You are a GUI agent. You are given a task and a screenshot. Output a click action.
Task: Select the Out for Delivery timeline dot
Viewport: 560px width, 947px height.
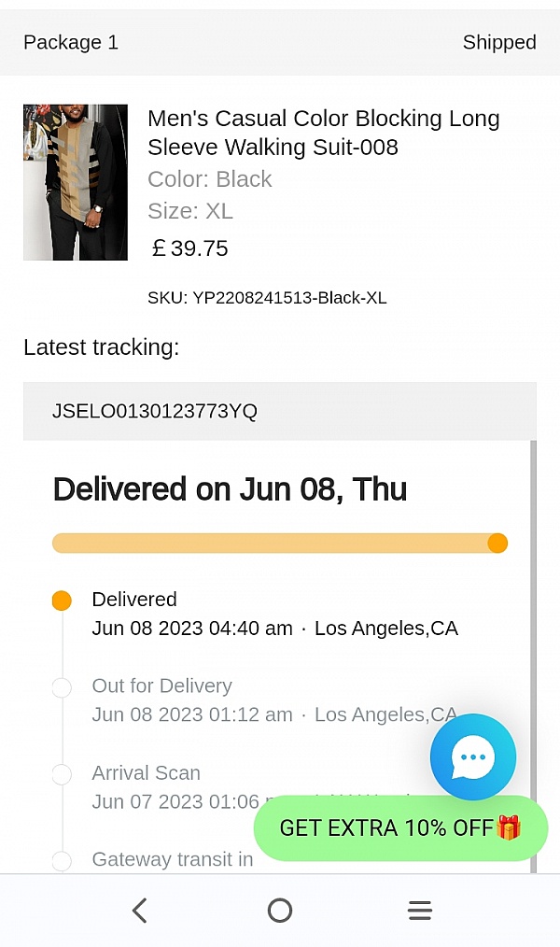(62, 688)
